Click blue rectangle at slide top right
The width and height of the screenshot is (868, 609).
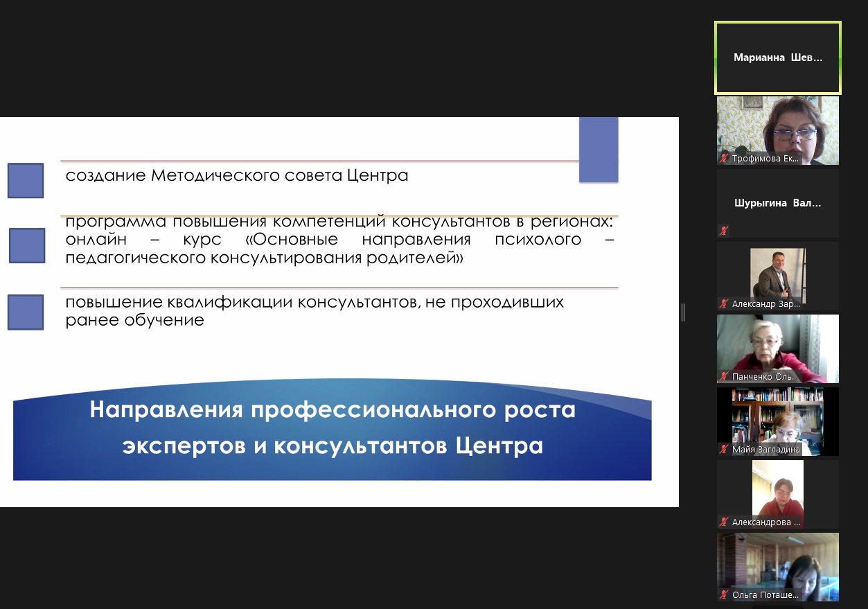(x=598, y=149)
